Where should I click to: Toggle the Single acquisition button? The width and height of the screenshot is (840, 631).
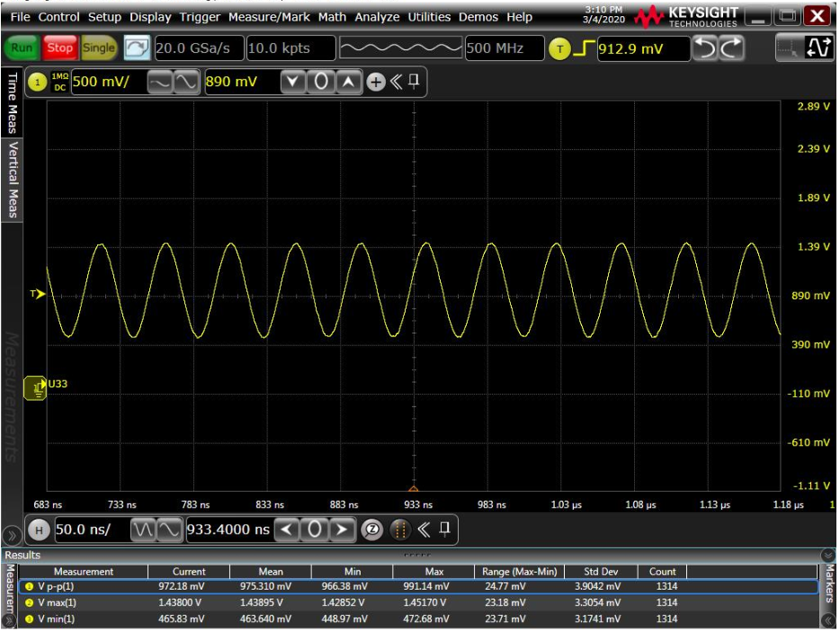[99, 48]
